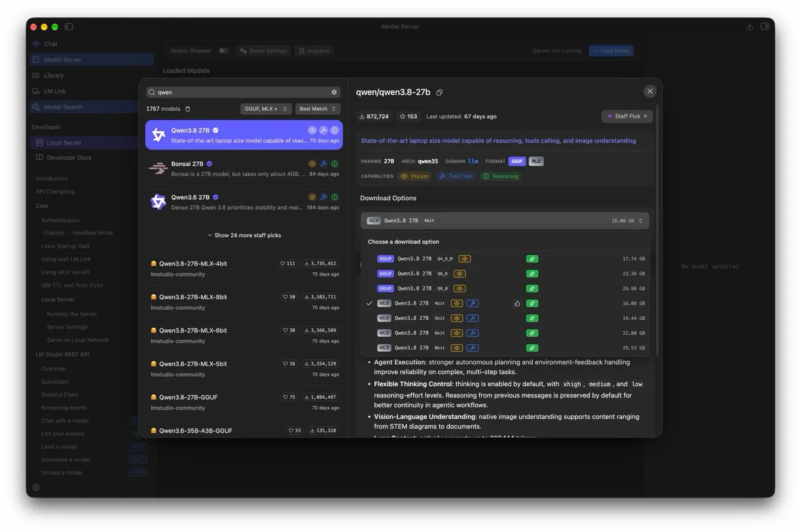The height and width of the screenshot is (532, 801).
Task: Click the trash icon beside 1767 models
Action: click(188, 109)
